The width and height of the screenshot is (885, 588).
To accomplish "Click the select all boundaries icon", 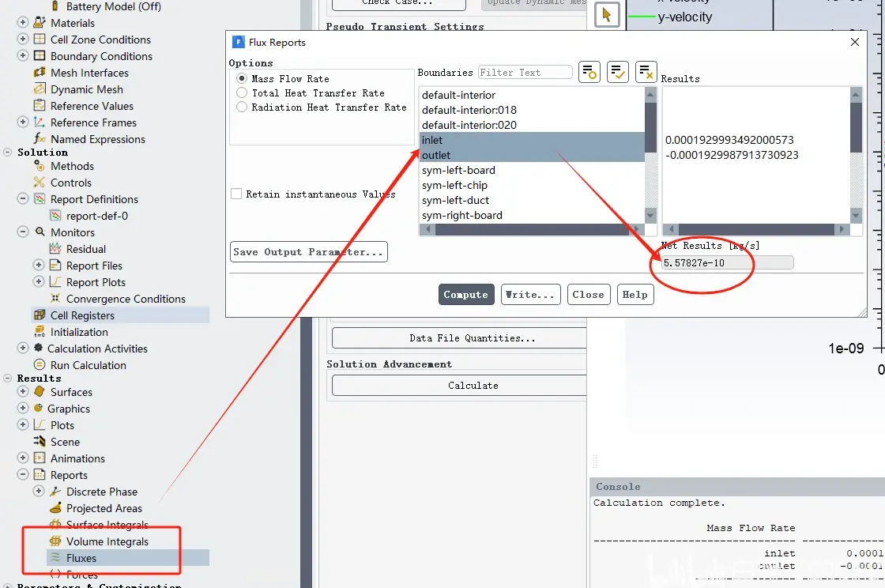I will pos(618,72).
